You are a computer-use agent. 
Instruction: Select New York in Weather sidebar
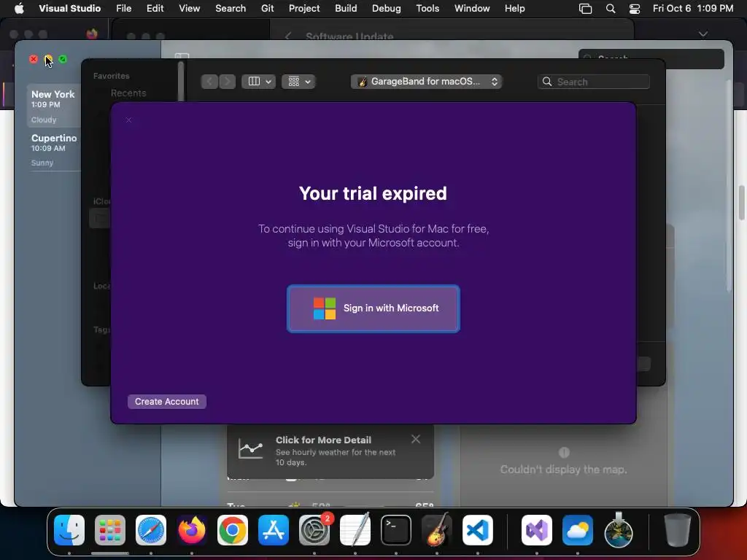[53, 106]
